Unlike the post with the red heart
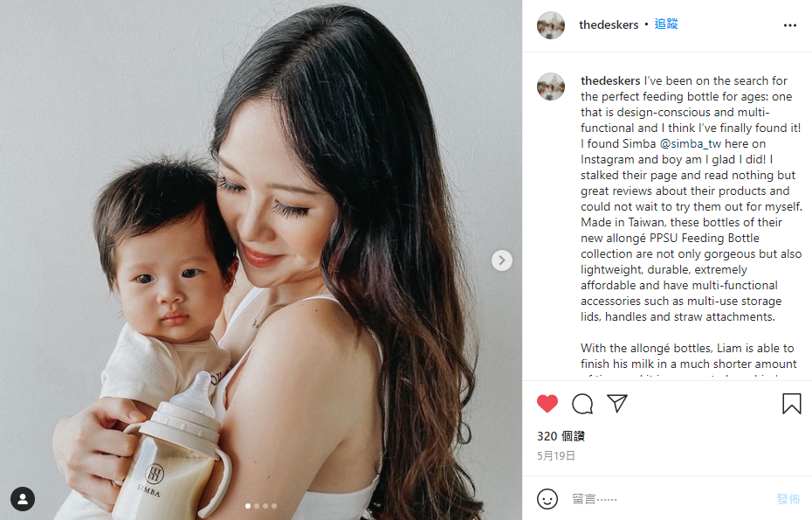This screenshot has height=520, width=812. [547, 404]
